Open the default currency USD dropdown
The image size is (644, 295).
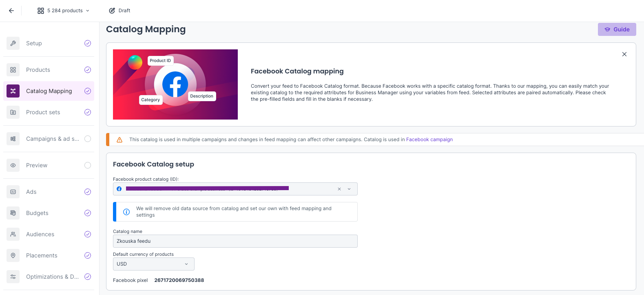153,264
